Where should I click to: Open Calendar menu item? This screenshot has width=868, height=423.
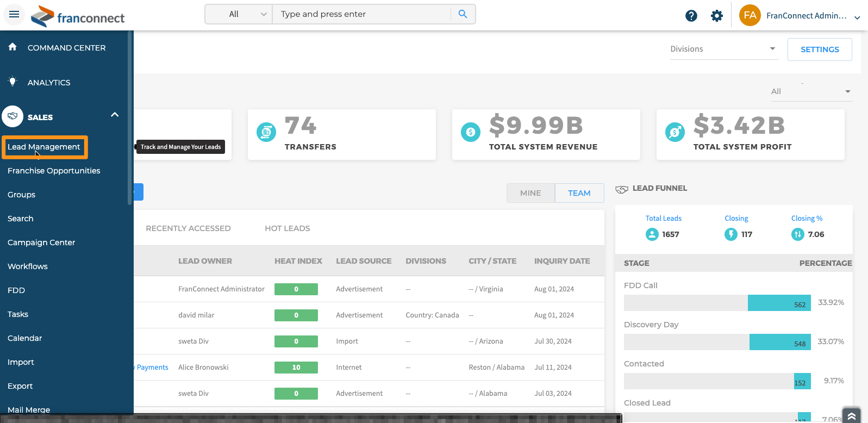pyautogui.click(x=24, y=338)
